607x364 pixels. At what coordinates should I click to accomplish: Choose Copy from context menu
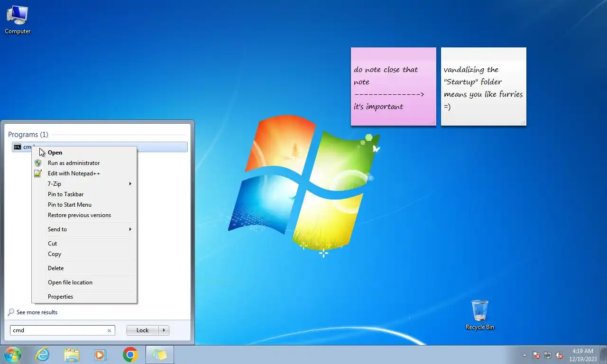point(84,254)
